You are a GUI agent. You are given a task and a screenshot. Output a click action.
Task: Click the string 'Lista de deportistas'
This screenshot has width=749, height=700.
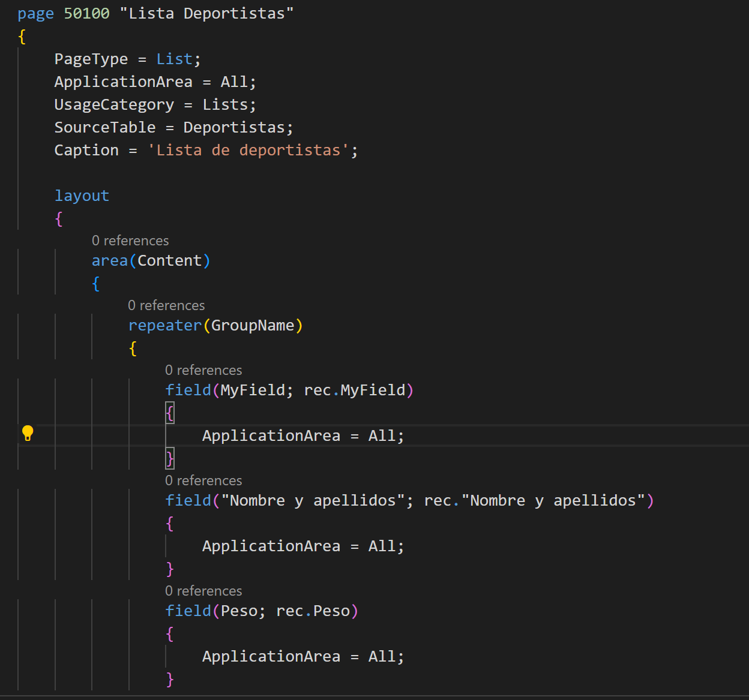point(248,151)
